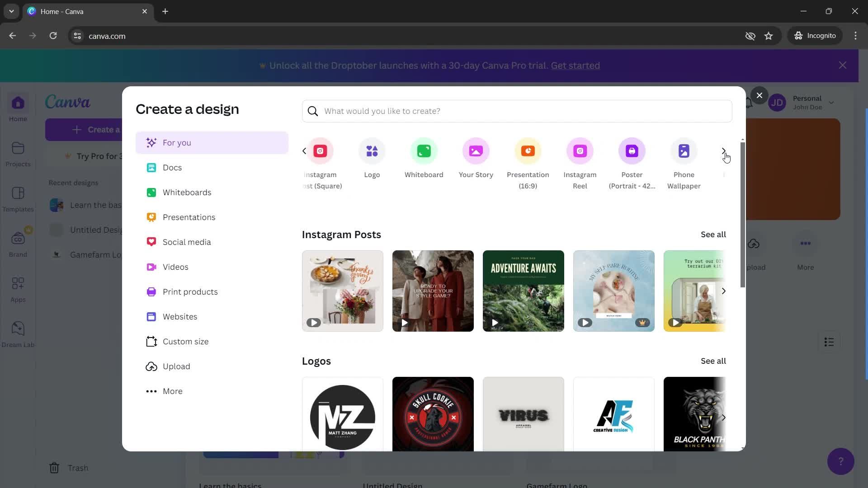Click the Custom size option
The image size is (868, 488).
(x=185, y=341)
